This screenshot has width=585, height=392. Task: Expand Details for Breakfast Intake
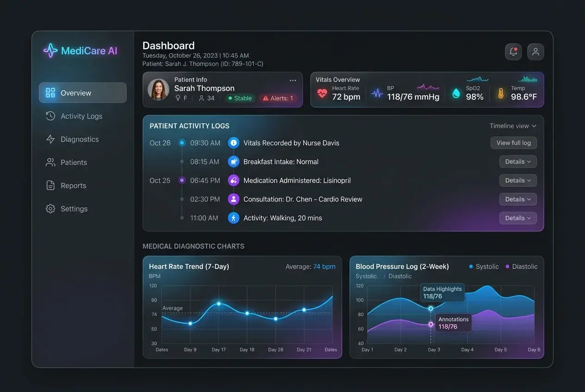518,162
